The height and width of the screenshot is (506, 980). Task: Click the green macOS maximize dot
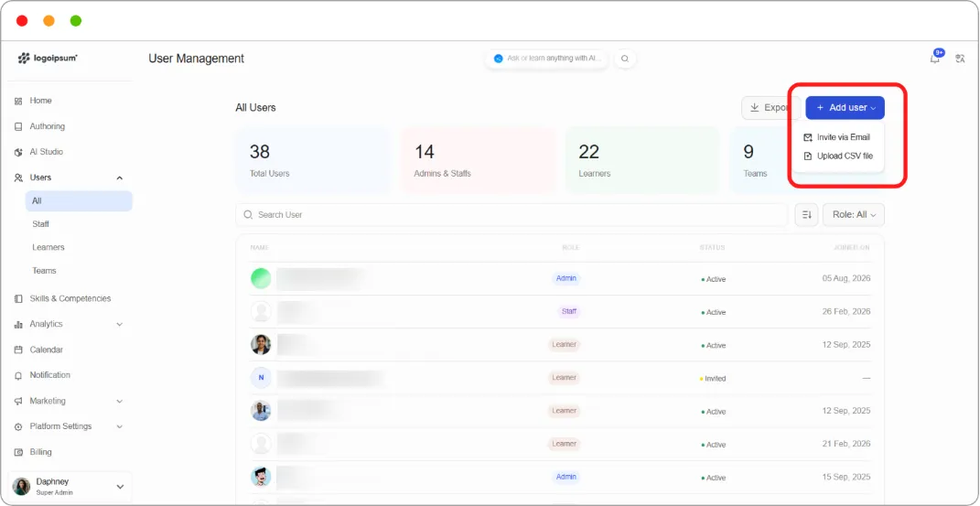tap(76, 21)
